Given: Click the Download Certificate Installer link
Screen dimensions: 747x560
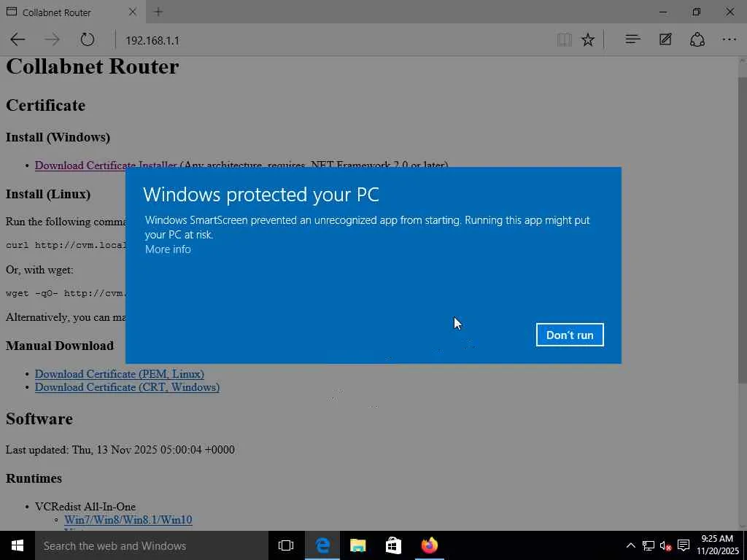Looking at the screenshot, I should point(106,166).
